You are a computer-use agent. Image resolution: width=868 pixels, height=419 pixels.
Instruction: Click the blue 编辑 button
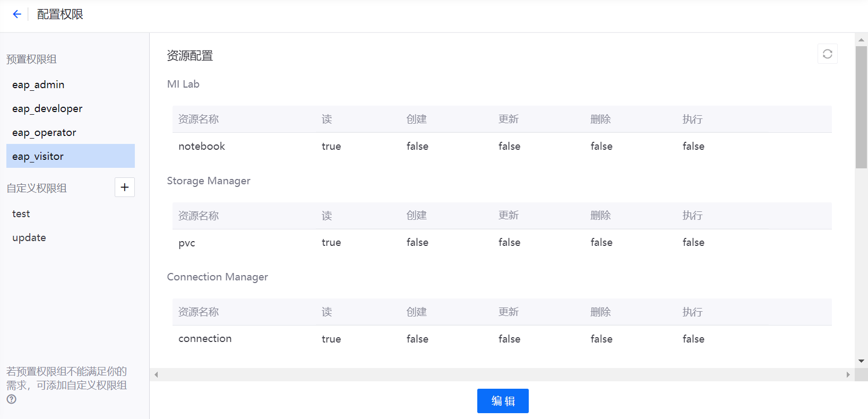(503, 401)
